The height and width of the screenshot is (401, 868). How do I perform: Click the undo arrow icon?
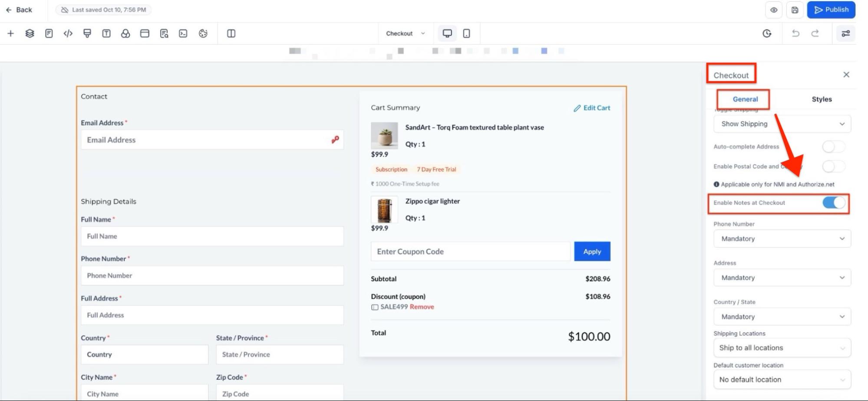click(795, 33)
